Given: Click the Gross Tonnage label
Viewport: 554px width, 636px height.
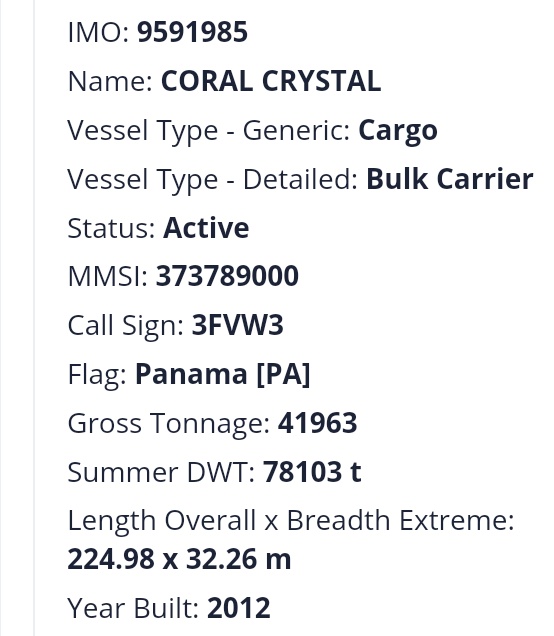Looking at the screenshot, I should tap(169, 423).
